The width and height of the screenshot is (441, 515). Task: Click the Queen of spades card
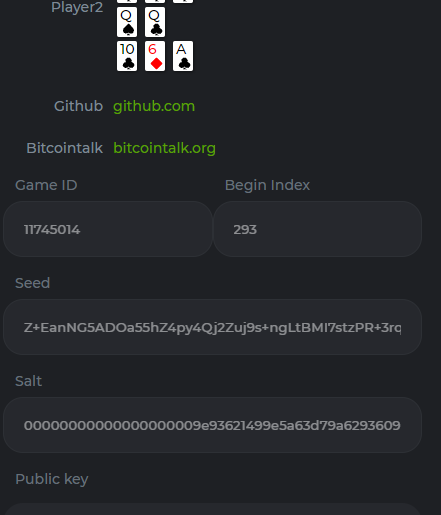127,22
